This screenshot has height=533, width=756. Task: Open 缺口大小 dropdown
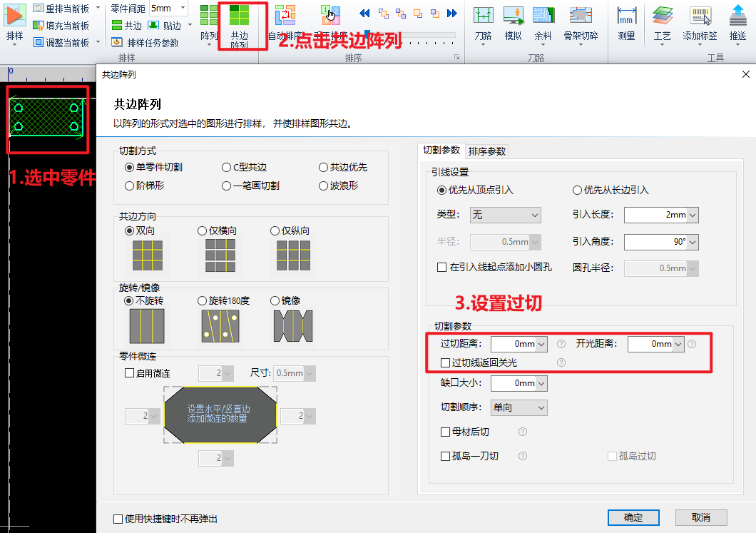pos(541,383)
